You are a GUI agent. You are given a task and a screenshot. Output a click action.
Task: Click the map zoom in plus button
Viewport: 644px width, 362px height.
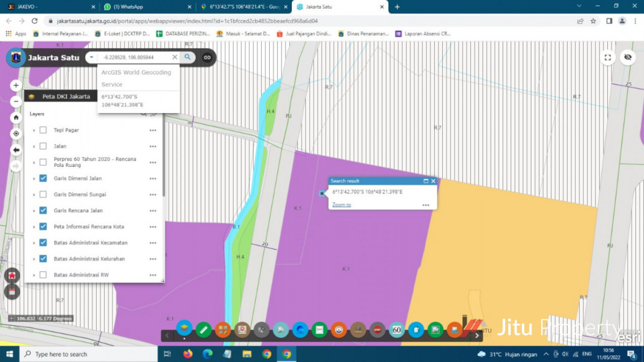(x=16, y=85)
